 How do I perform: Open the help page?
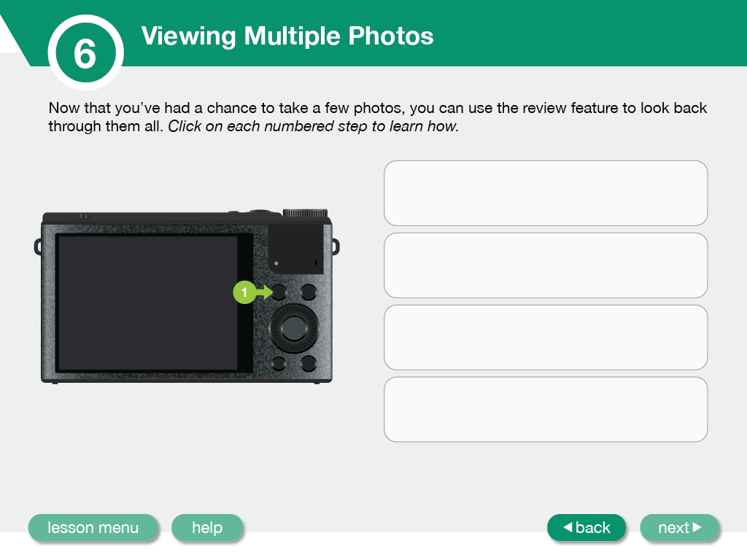[x=207, y=528]
